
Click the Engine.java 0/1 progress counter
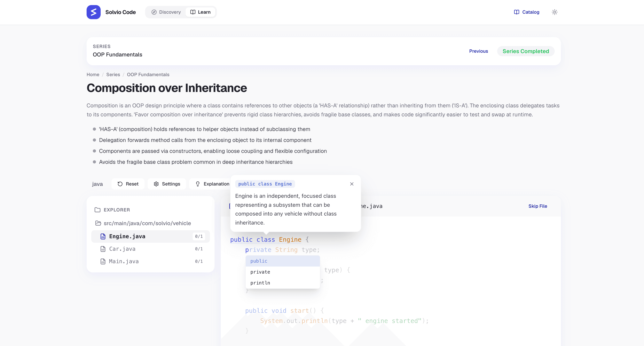(199, 236)
